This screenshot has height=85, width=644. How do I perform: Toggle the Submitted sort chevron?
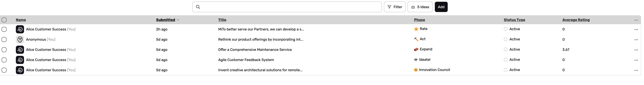178,20
